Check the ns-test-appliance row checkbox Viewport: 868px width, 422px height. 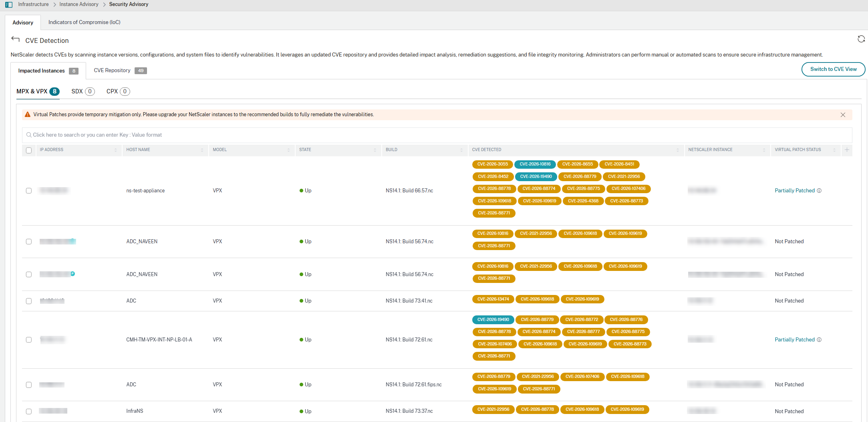point(29,190)
